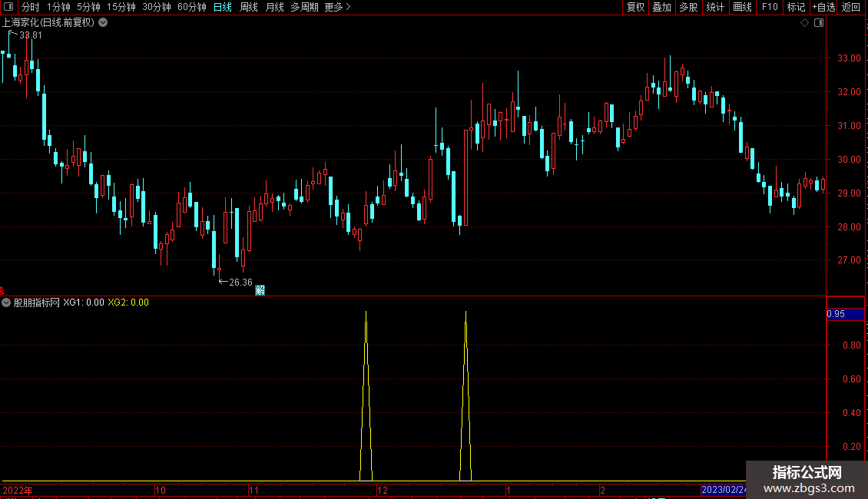The width and height of the screenshot is (868, 499).
Task: Switch to 月线 monthly chart
Action: pos(274,7)
